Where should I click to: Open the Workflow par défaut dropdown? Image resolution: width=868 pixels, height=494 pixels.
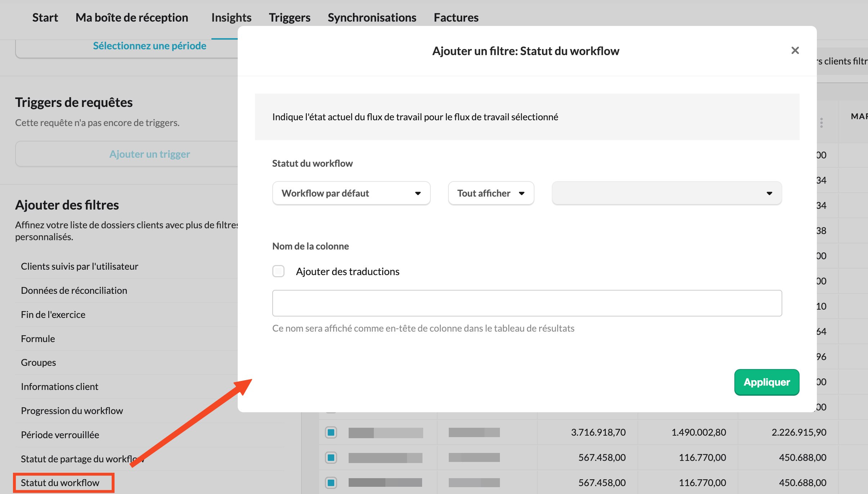(x=351, y=193)
